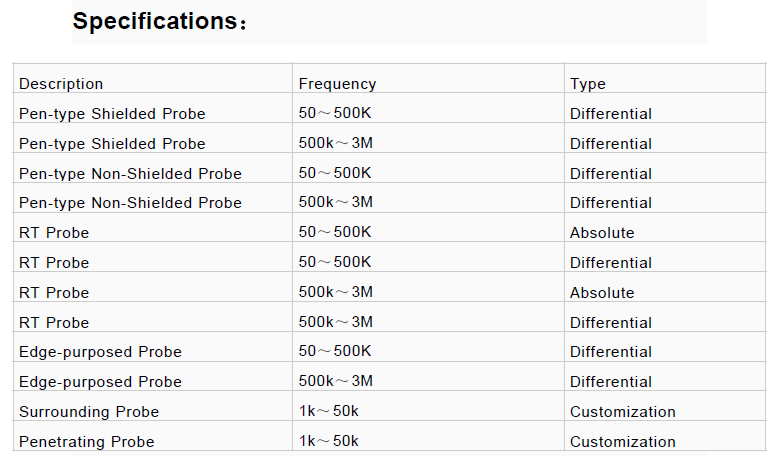Click the Surrounding Probe 1k~50k frequency

(x=329, y=412)
